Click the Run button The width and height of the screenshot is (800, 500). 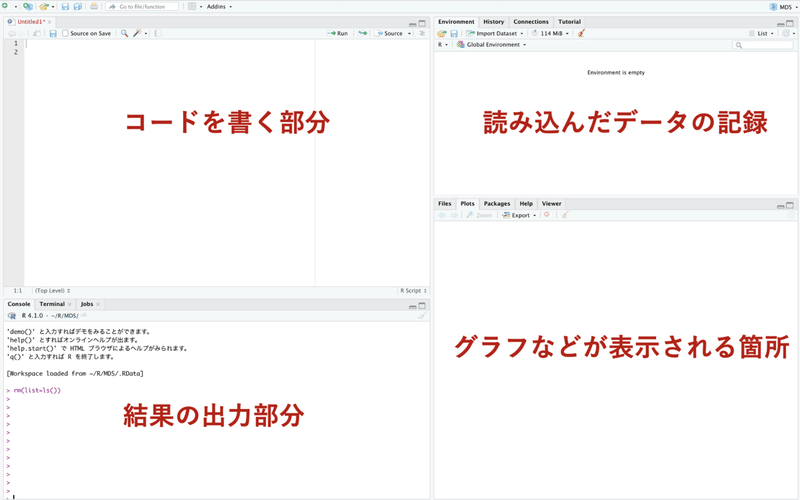338,33
